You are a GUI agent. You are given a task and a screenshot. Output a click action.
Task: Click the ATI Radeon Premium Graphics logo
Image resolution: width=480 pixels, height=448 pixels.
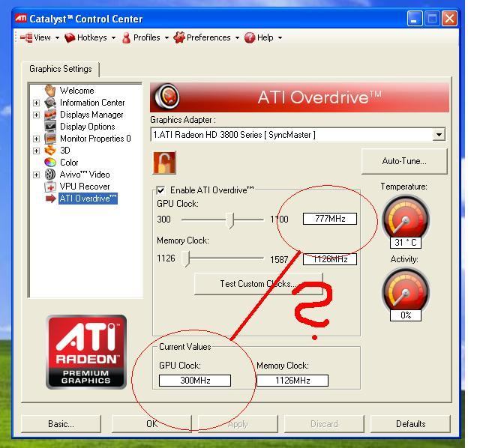click(86, 351)
